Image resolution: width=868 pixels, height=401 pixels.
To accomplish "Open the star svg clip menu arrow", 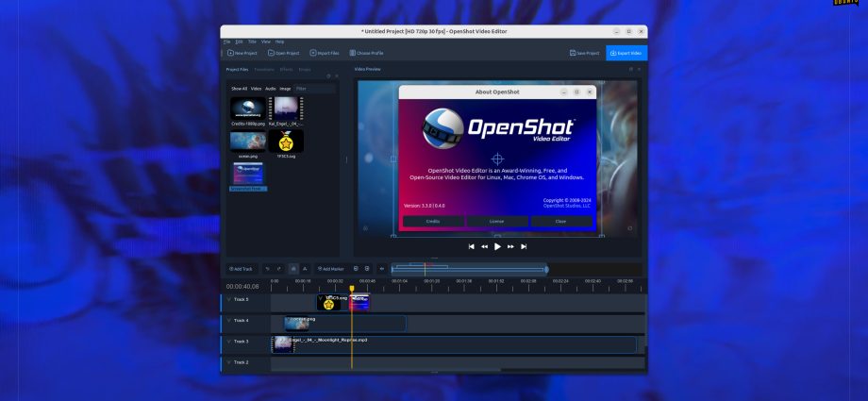I will coord(321,298).
